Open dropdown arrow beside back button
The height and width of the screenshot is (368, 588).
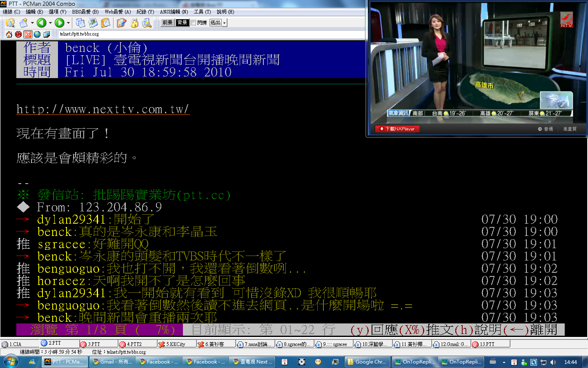pyautogui.click(x=50, y=23)
